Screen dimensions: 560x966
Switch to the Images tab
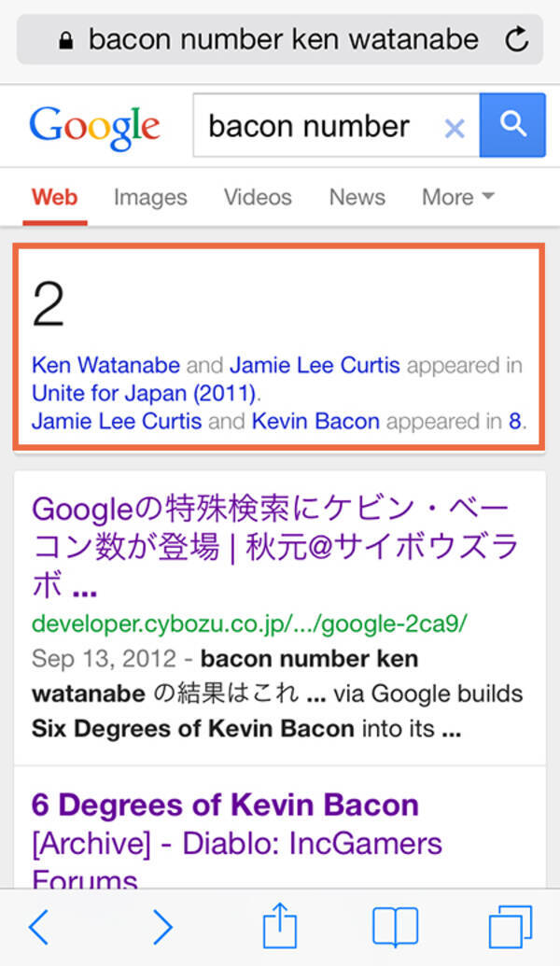click(150, 197)
